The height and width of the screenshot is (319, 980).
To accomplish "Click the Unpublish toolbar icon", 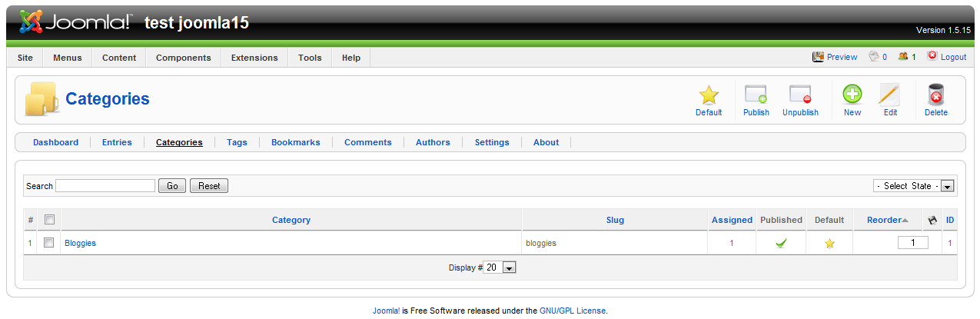I will 800,95.
